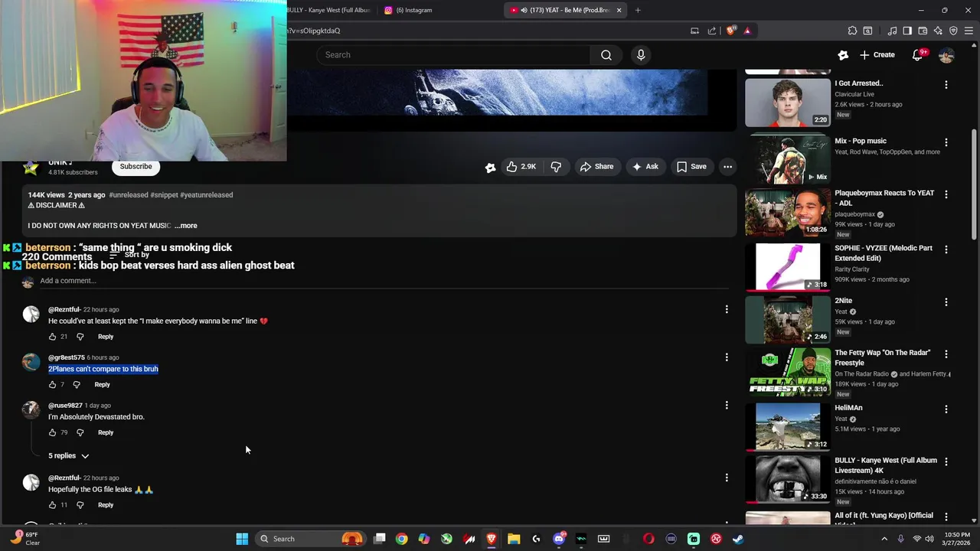Open options for 'SOPHIE - VYZEE' video
This screenshot has width=980, height=551.
[946, 249]
